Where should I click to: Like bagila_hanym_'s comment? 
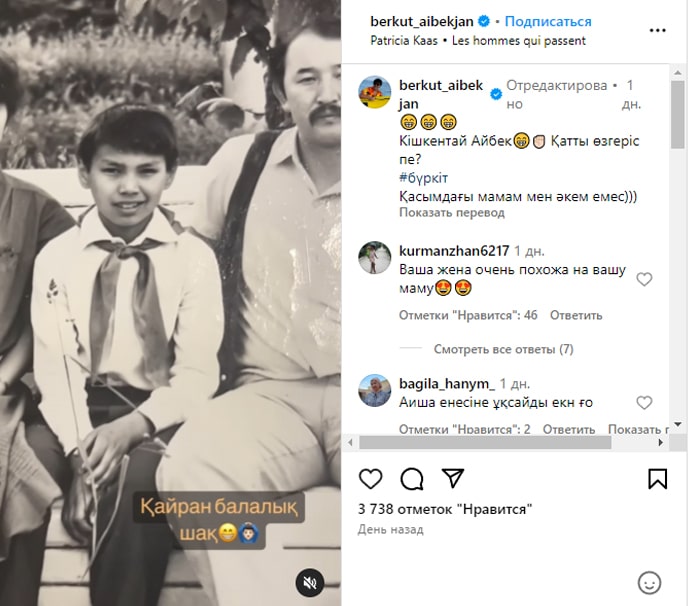coord(644,403)
